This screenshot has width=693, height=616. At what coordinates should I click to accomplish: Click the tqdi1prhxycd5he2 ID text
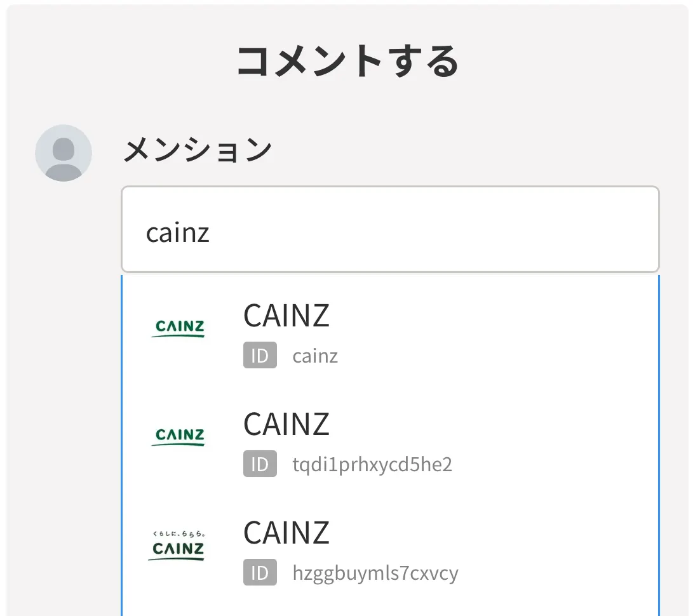pyautogui.click(x=372, y=464)
